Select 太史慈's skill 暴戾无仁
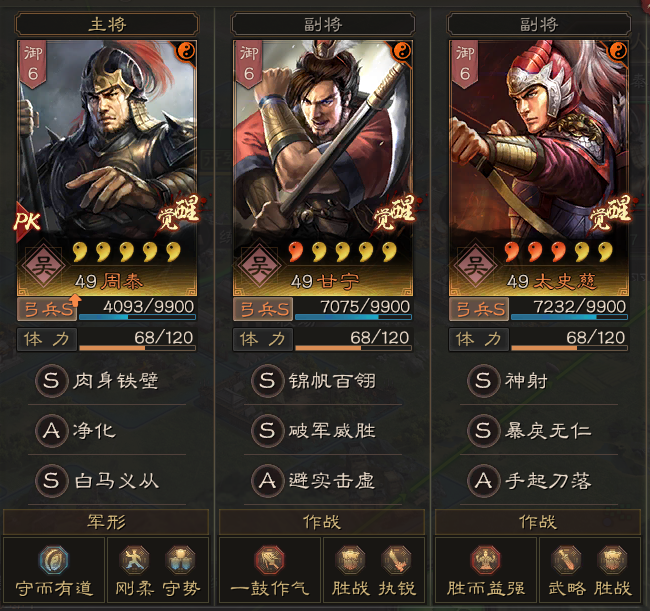650x611 pixels. pos(530,431)
